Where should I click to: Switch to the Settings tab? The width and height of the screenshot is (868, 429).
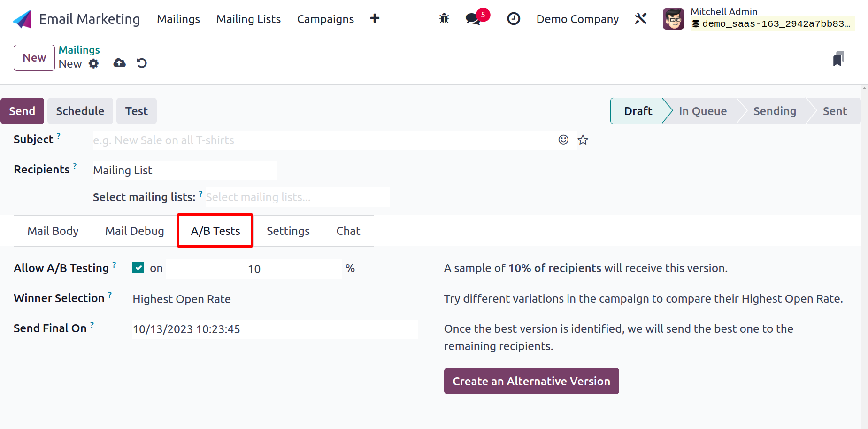point(288,231)
